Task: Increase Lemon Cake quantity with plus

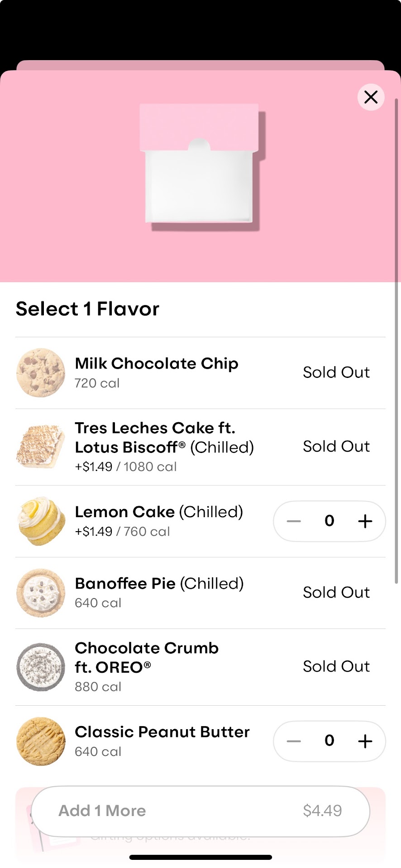Action: pyautogui.click(x=365, y=521)
